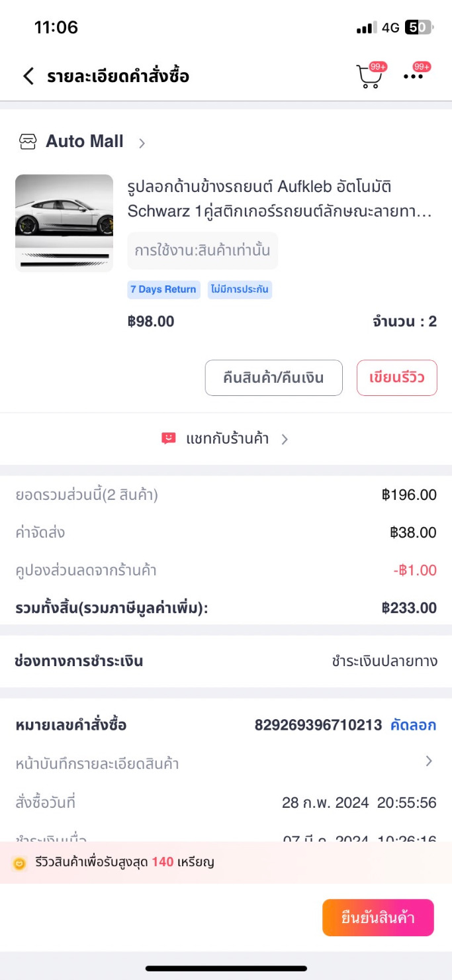Screen dimensions: 452x980
Task: Open the car sticker product thumbnail
Action: pyautogui.click(x=64, y=222)
